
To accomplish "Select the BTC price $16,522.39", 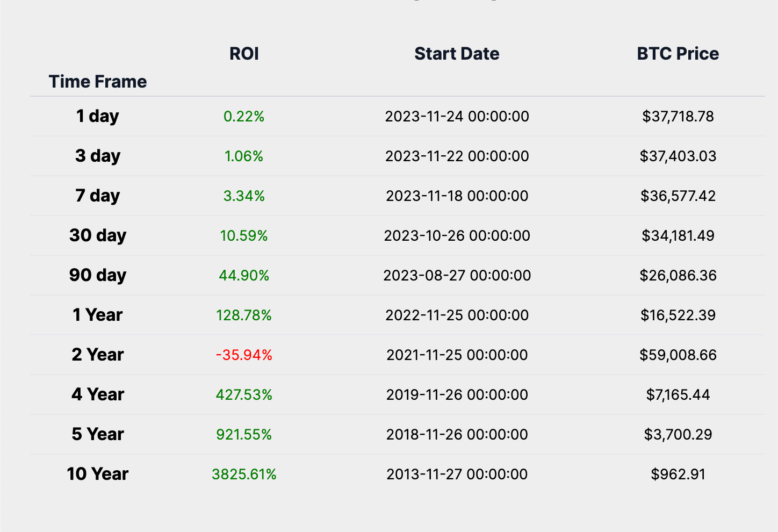I will (x=678, y=315).
